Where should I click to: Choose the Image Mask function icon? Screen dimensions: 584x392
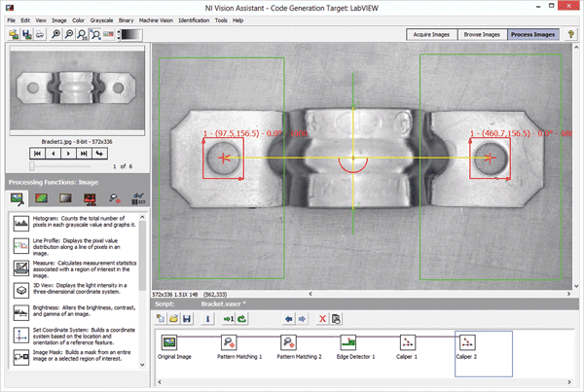pyautogui.click(x=21, y=357)
